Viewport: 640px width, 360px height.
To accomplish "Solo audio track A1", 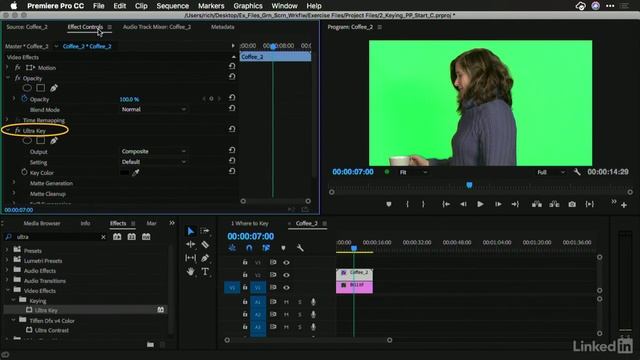I will pyautogui.click(x=300, y=302).
